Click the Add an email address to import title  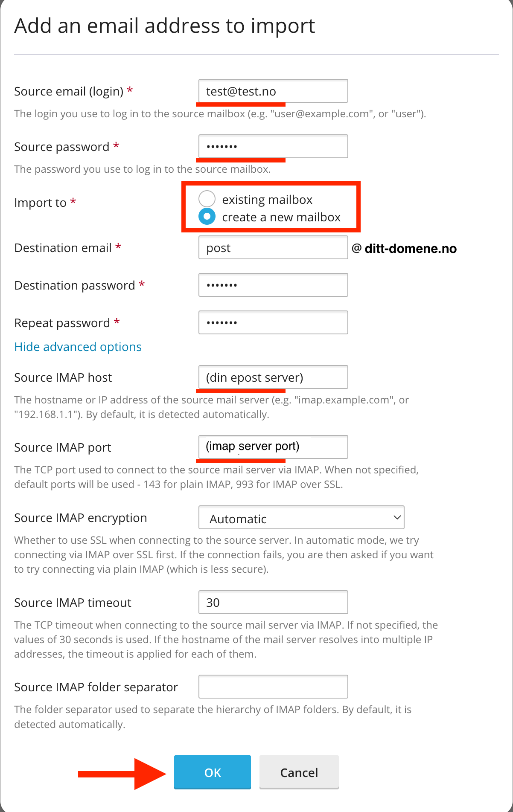coord(165,26)
